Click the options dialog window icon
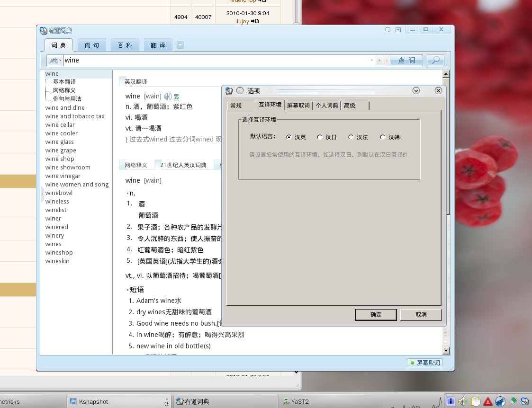The width and height of the screenshot is (532, 408). (229, 90)
